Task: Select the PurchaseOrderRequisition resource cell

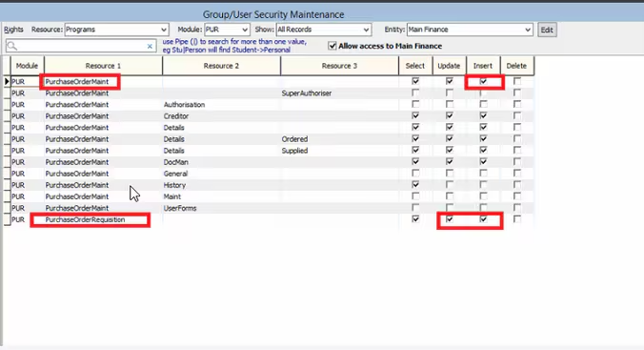Action: pyautogui.click(x=103, y=219)
